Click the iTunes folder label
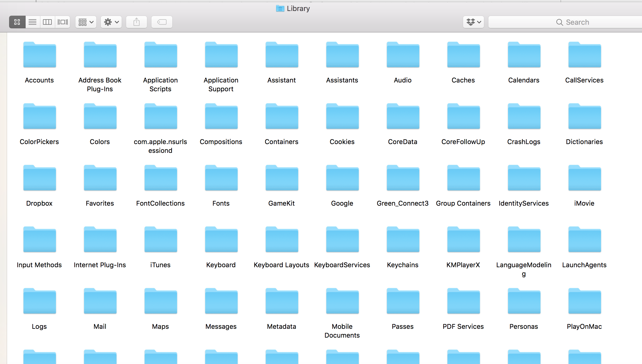This screenshot has height=364, width=642. 160,265
